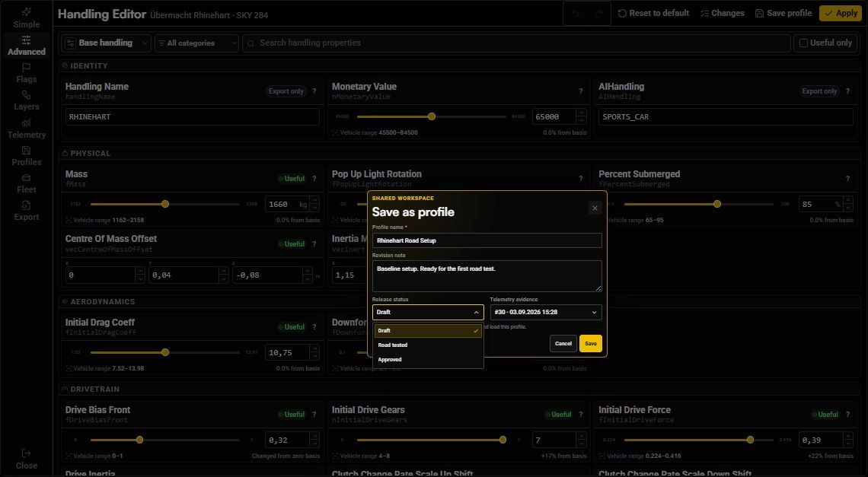868x477 pixels.
Task: Show help for Drive Bias Front
Action: click(314, 415)
